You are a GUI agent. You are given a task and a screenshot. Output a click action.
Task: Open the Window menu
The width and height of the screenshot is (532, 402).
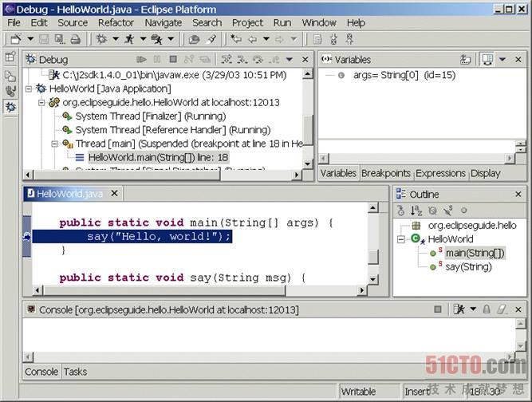point(319,22)
